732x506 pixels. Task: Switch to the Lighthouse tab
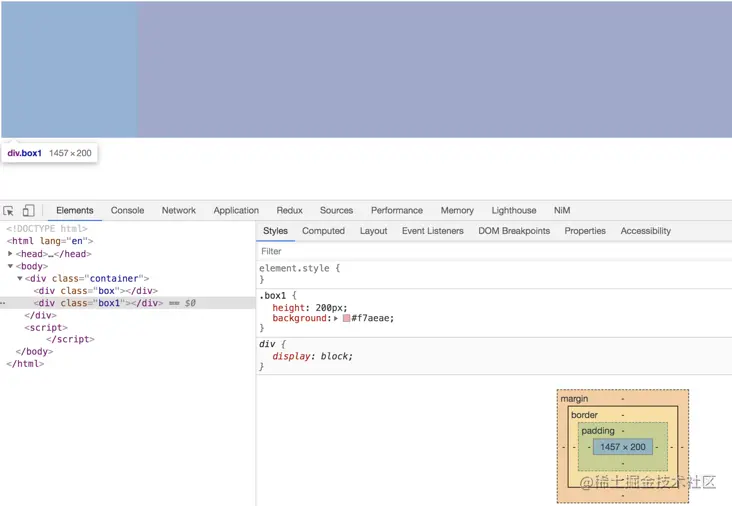coord(514,211)
